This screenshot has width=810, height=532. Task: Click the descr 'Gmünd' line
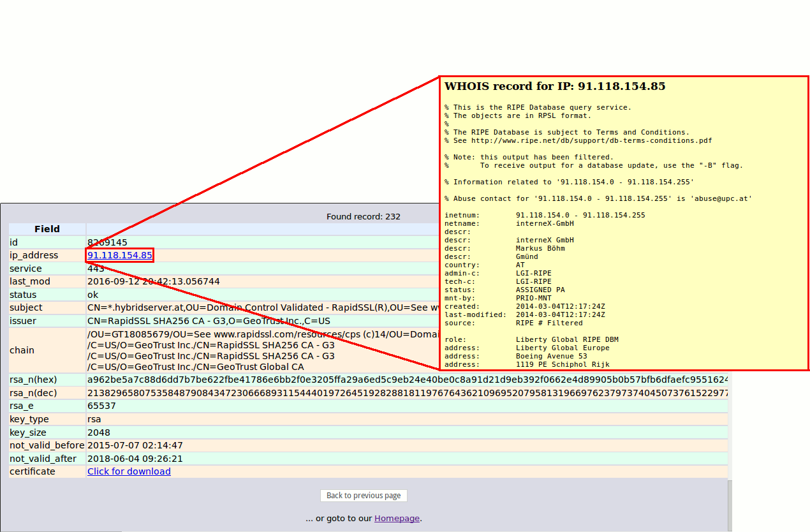527,256
